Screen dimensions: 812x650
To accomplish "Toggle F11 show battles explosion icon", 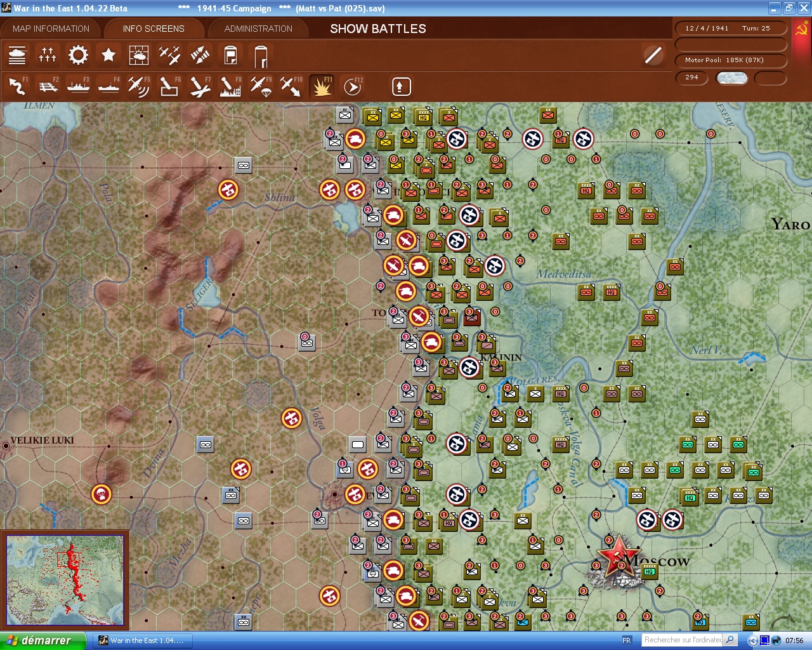I will coord(322,86).
